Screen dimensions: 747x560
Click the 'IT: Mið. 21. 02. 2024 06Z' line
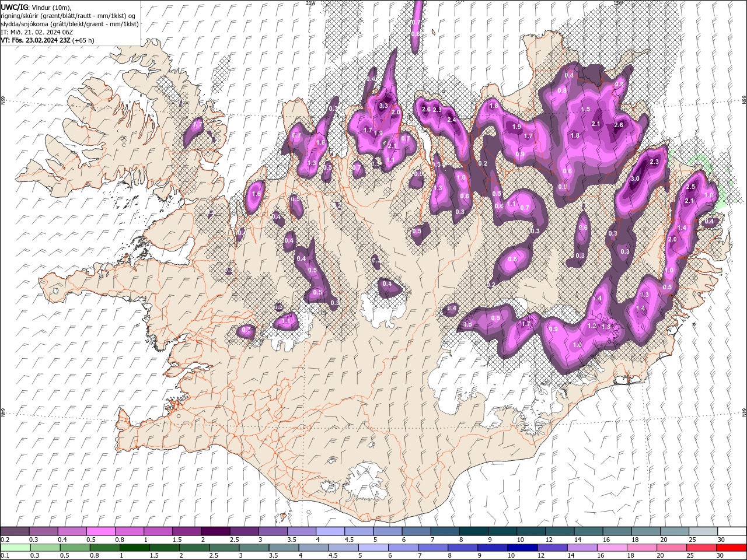(36, 32)
